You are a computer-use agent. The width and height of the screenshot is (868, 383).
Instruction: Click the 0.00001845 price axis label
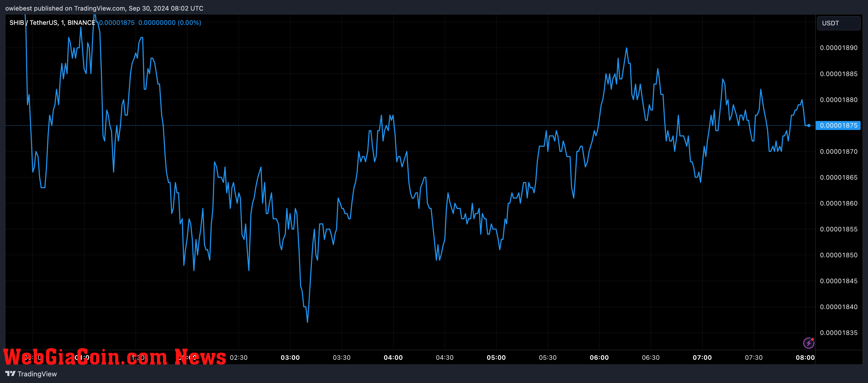tap(839, 281)
